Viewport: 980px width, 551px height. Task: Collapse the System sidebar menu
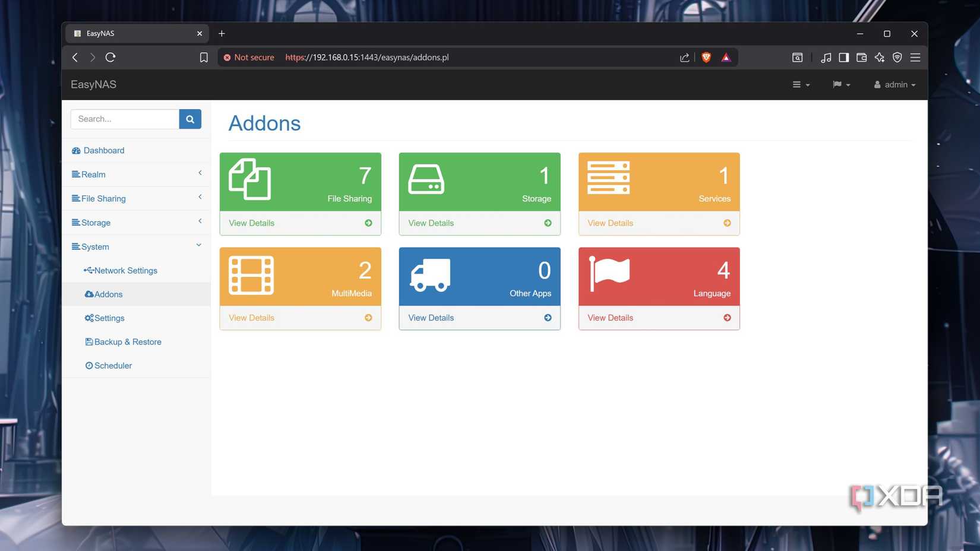[136, 246]
